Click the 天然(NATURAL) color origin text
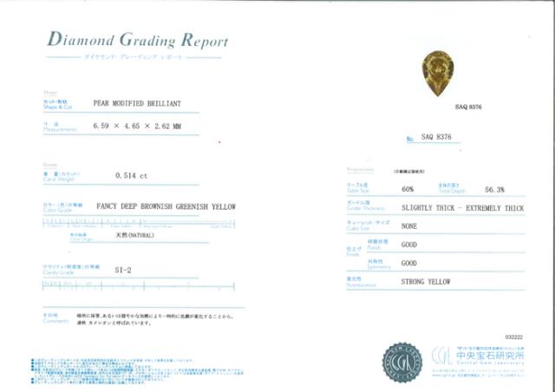This screenshot has height=392, width=555. [x=134, y=235]
